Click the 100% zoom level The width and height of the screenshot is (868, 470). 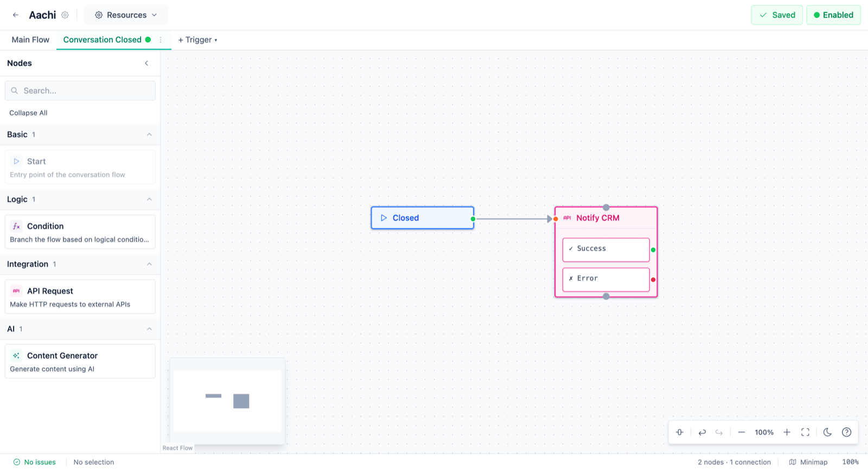[x=764, y=432]
